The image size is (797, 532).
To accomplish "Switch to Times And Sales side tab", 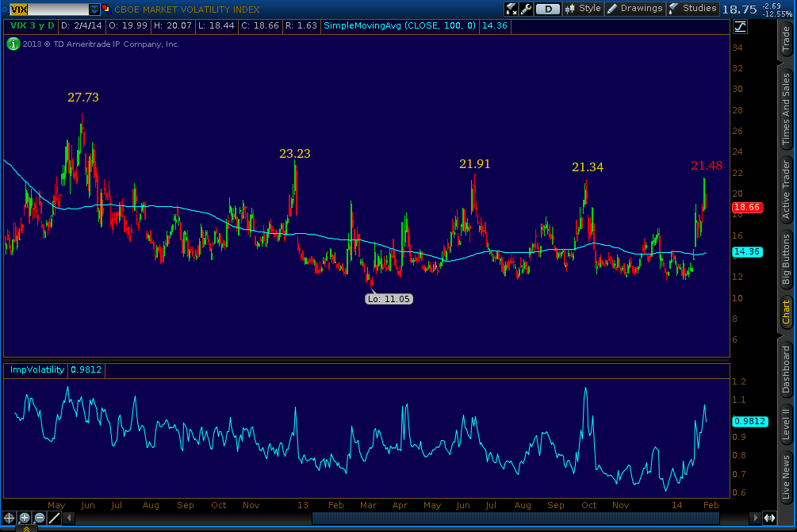I will click(x=786, y=109).
